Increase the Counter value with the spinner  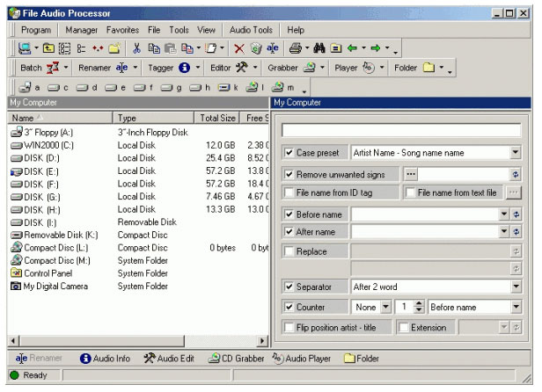419,303
